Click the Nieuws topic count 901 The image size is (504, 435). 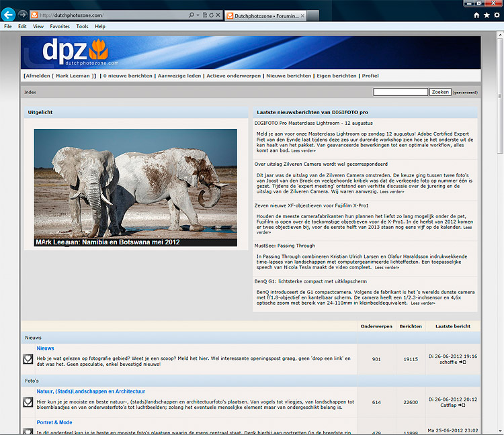tap(376, 359)
